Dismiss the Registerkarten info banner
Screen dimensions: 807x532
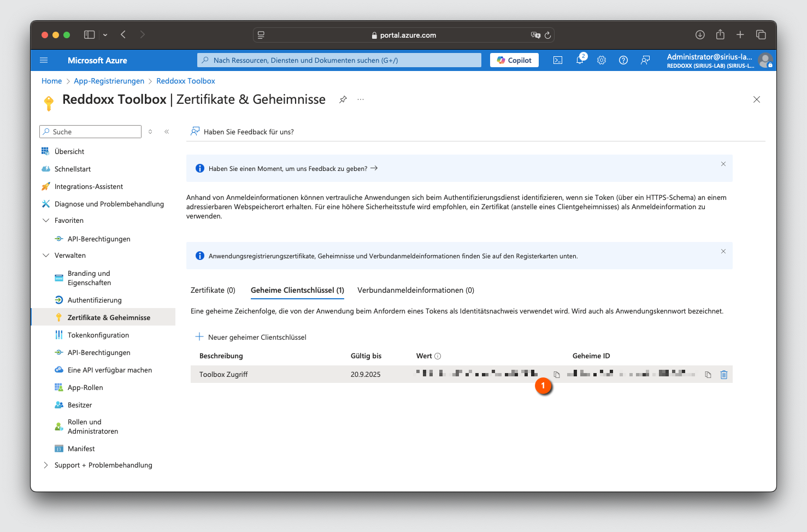coord(723,251)
